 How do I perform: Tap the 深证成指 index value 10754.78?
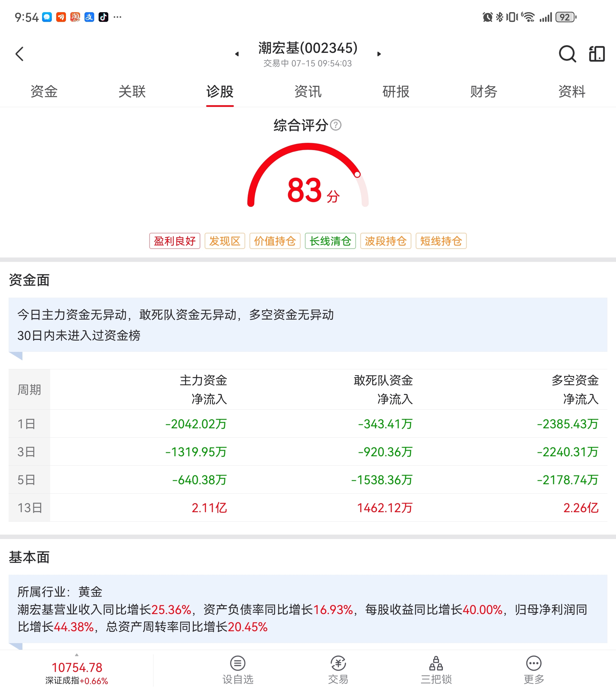tap(77, 667)
